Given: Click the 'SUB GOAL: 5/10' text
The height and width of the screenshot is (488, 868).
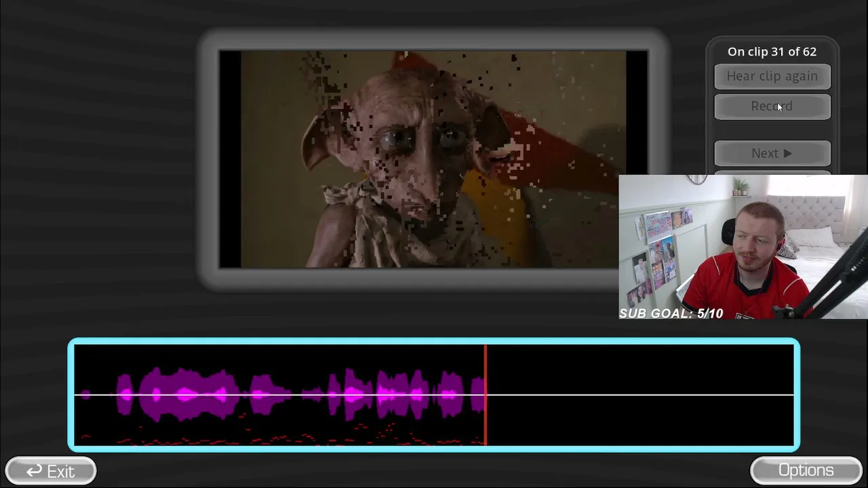Looking at the screenshot, I should (671, 313).
